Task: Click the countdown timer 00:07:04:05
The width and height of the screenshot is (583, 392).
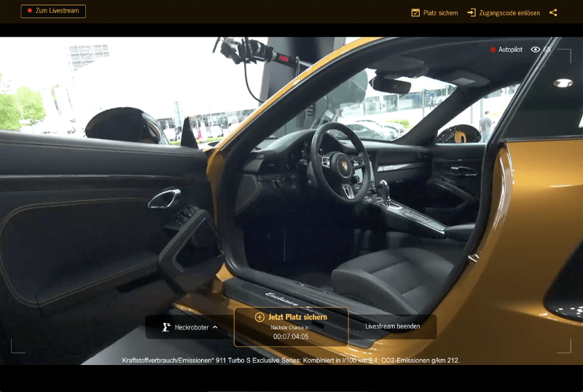Action: (291, 337)
